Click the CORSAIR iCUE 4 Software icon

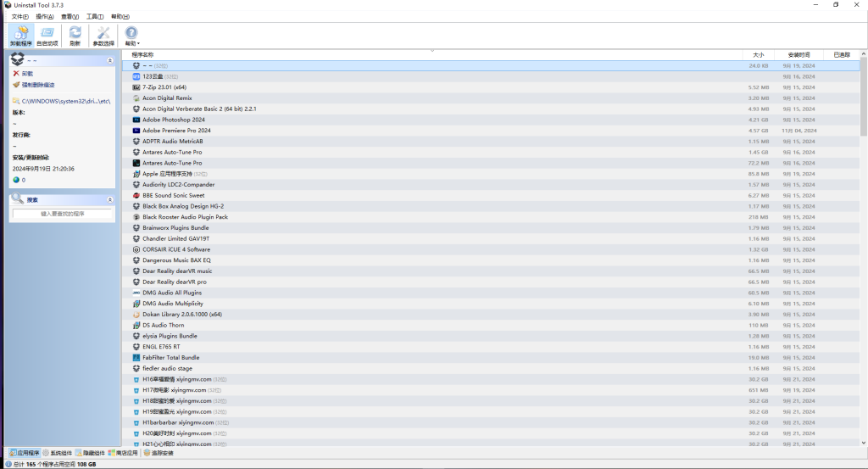click(x=136, y=249)
